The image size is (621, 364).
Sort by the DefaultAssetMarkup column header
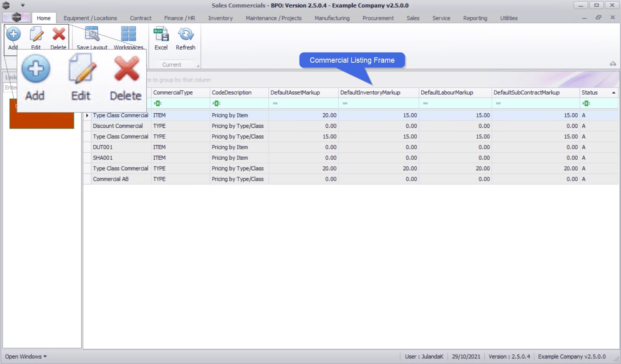coord(303,93)
